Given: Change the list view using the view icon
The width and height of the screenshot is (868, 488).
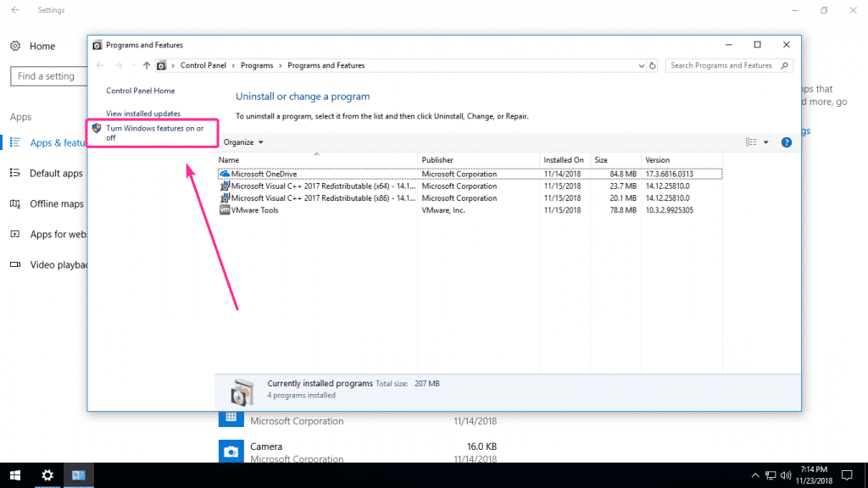Looking at the screenshot, I should coord(752,141).
